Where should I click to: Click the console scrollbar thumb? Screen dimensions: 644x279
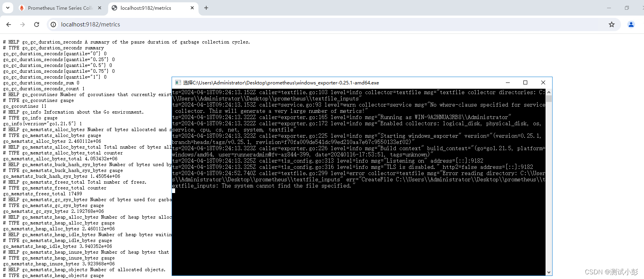(549, 99)
